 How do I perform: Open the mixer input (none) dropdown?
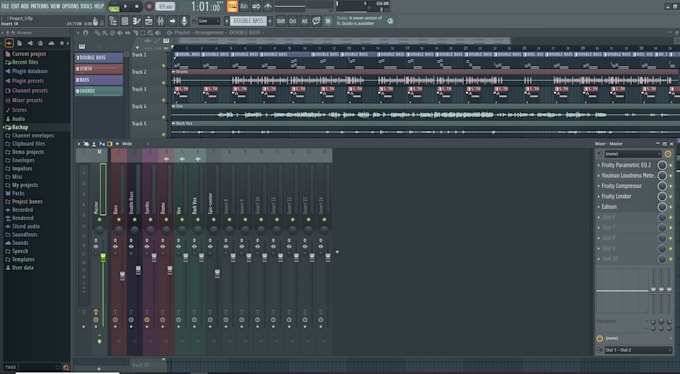(x=633, y=154)
